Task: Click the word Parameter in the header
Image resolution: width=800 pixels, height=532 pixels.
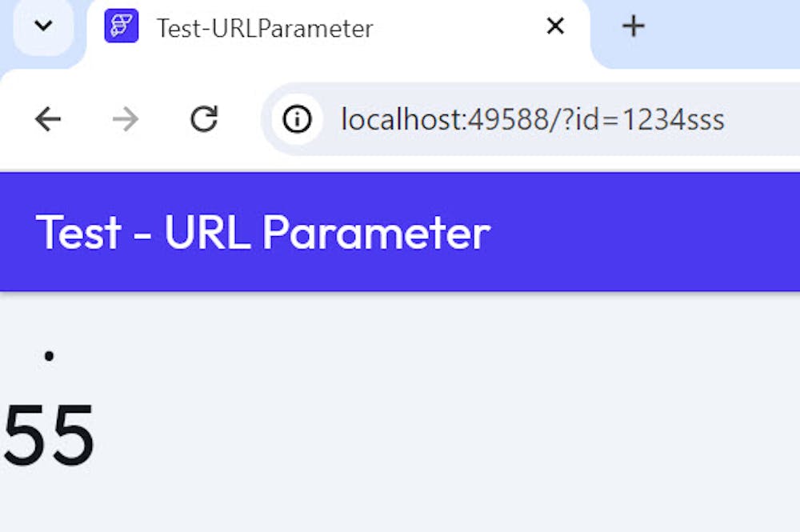Action: point(376,233)
